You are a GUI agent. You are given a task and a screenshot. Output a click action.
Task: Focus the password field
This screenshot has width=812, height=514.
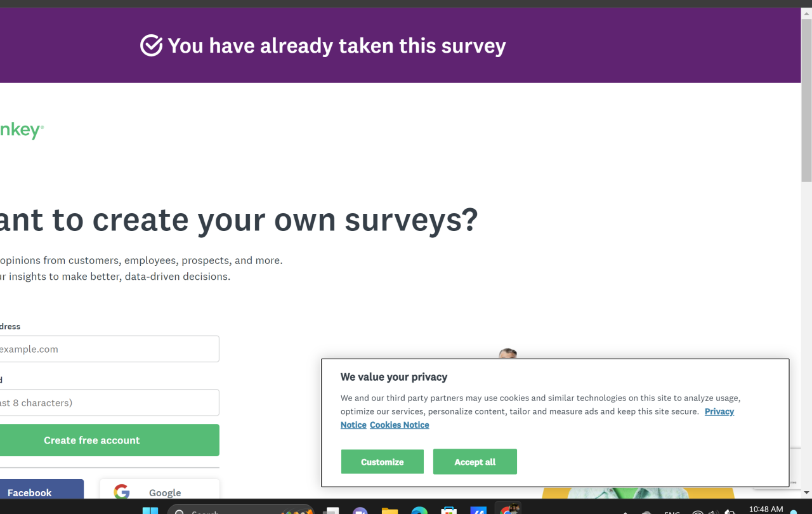point(108,402)
